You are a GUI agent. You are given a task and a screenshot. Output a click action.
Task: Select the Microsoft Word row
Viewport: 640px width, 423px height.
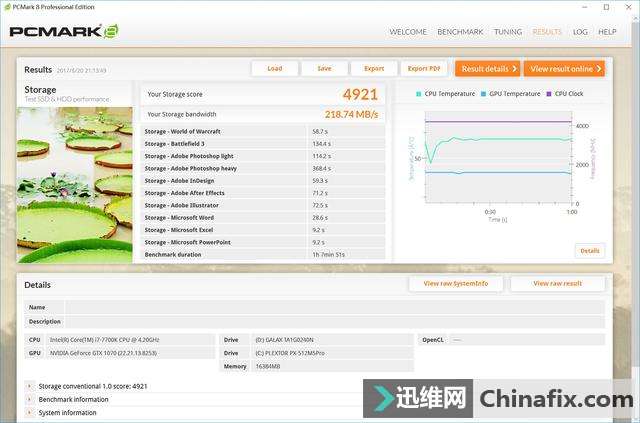(263, 218)
